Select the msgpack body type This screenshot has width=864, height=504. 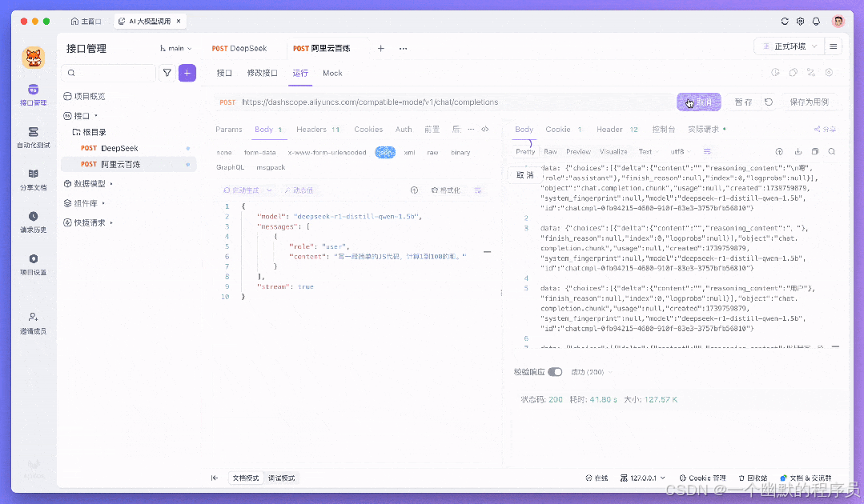pos(271,167)
